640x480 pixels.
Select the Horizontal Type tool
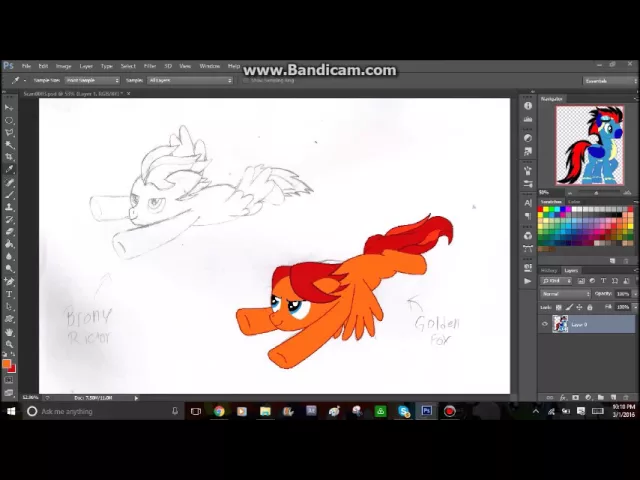pyautogui.click(x=9, y=294)
